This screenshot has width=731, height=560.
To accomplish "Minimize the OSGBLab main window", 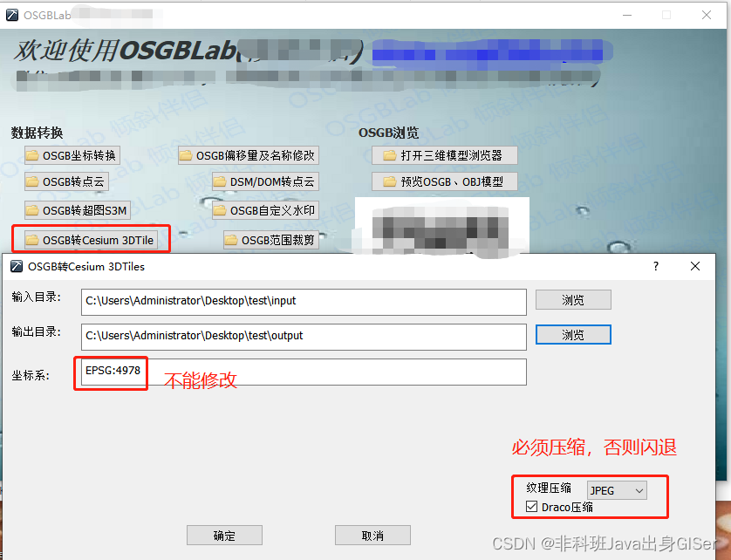I will [627, 15].
